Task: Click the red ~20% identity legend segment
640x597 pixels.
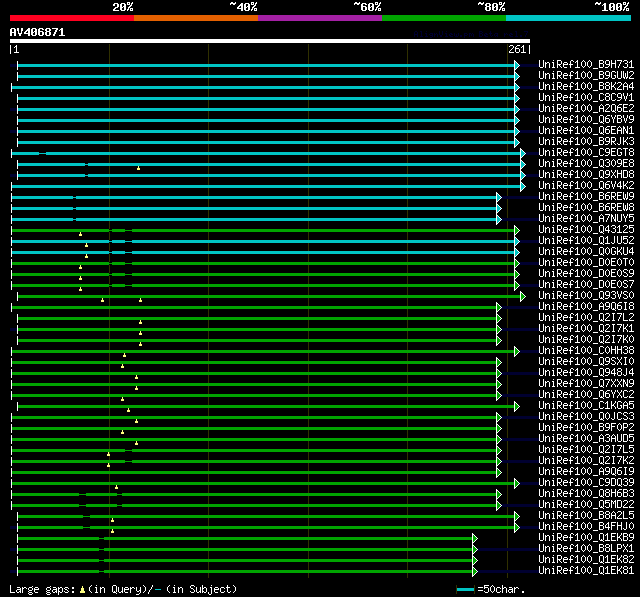Action: [x=72, y=18]
